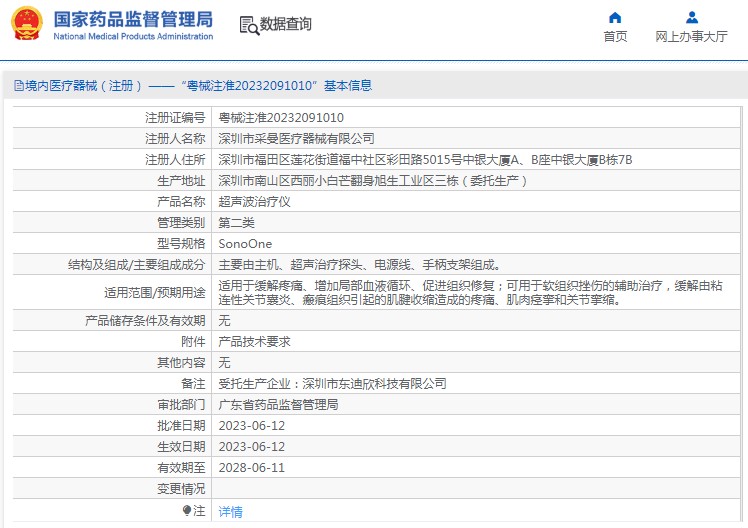
Task: Select the 适用于缓解疼痛 intended use text
Action: click(x=470, y=292)
